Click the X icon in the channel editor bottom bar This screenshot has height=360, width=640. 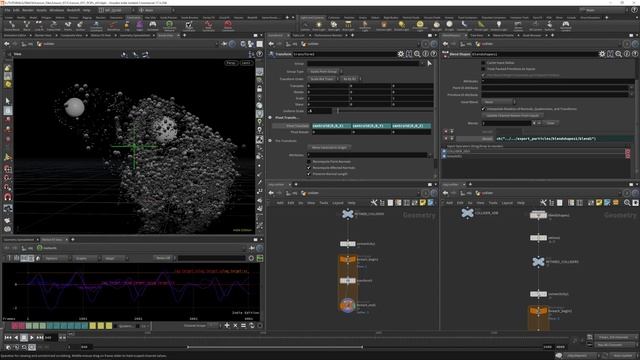click(235, 326)
